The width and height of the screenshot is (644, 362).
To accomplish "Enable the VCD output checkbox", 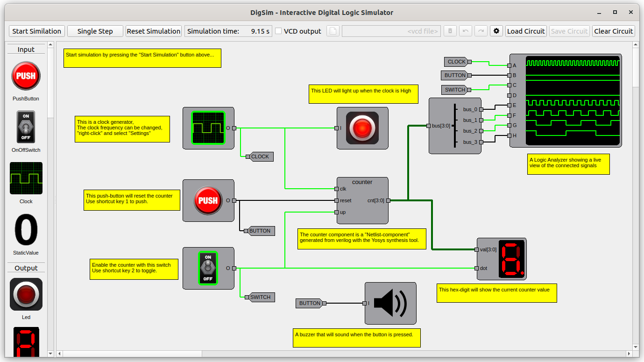I will [278, 31].
